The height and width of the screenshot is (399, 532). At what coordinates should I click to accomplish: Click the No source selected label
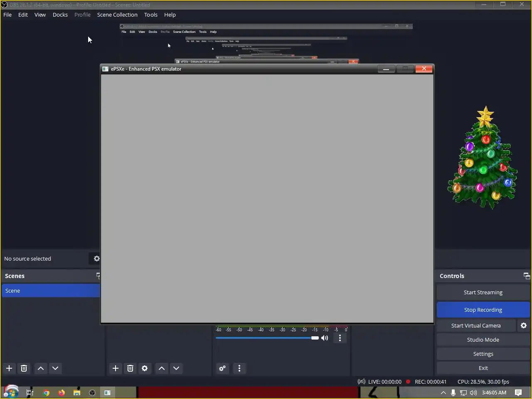click(27, 259)
